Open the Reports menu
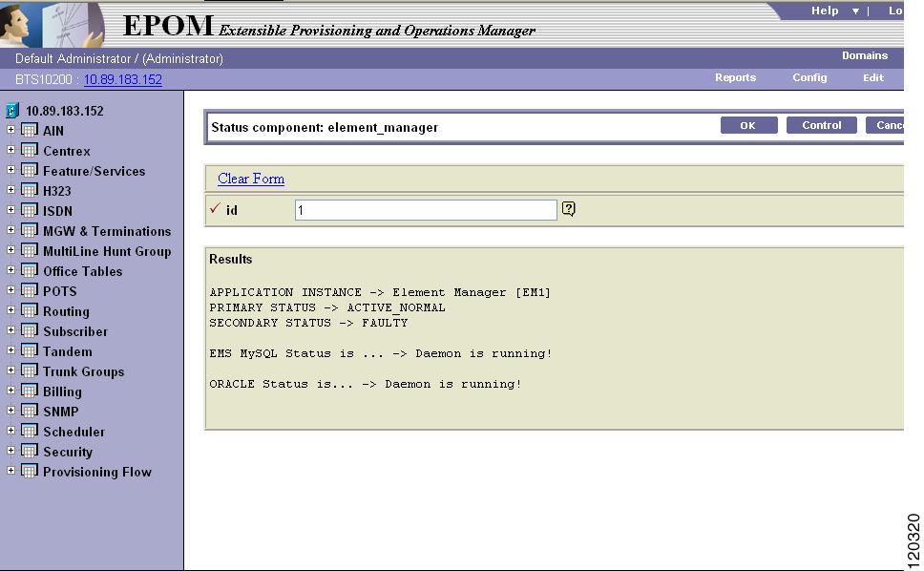 [735, 77]
